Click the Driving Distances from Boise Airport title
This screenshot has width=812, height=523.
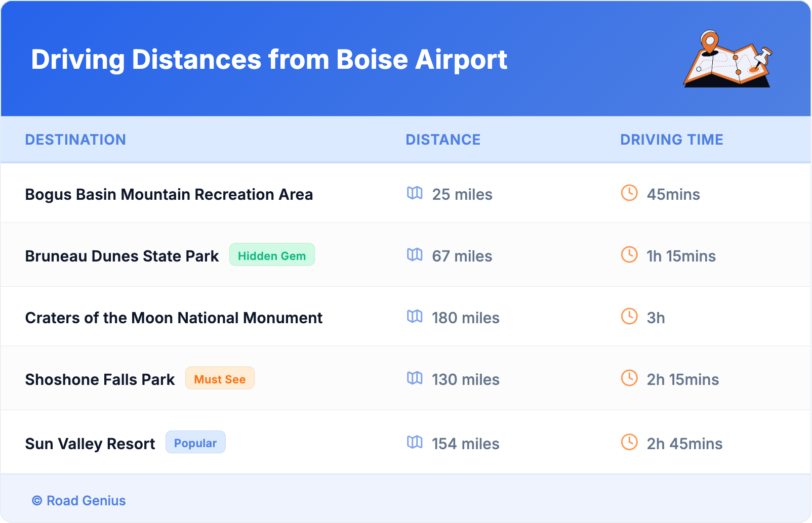click(x=269, y=60)
